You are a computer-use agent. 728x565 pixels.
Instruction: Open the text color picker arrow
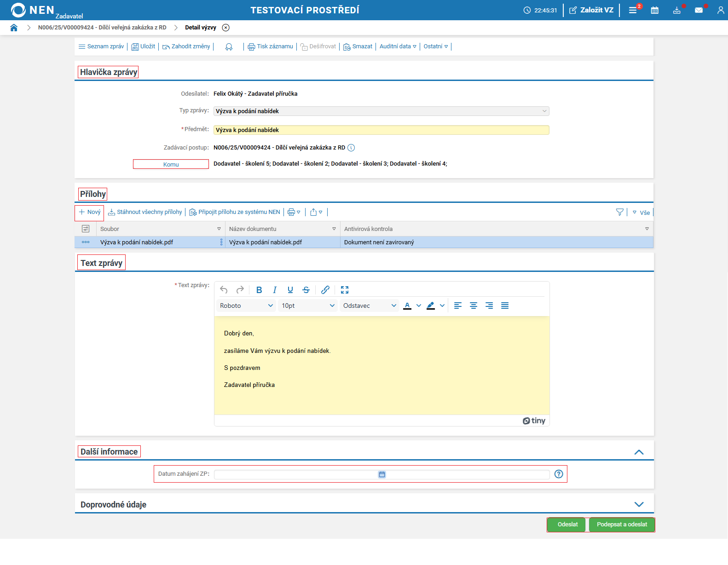coord(419,306)
